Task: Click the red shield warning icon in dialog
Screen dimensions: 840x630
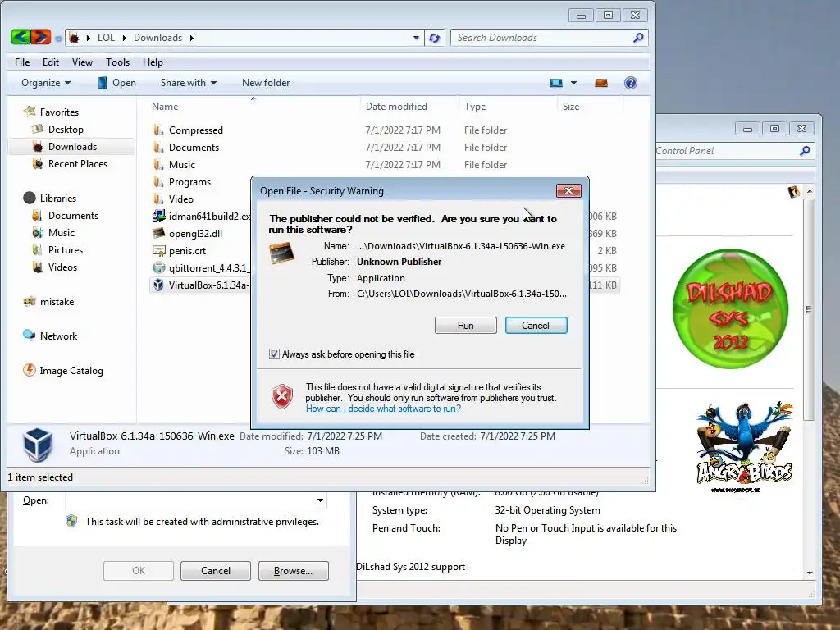Action: [x=282, y=397]
